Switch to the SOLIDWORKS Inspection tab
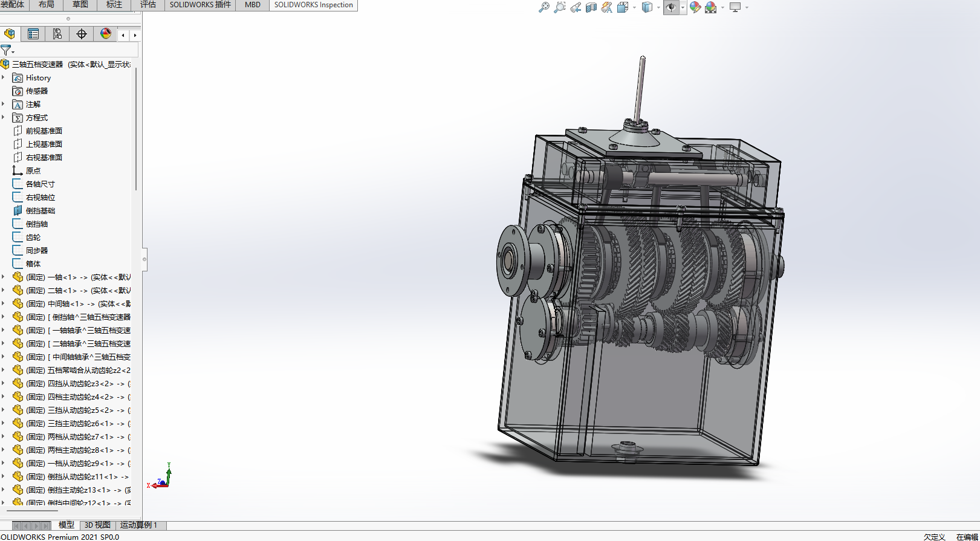 click(313, 5)
